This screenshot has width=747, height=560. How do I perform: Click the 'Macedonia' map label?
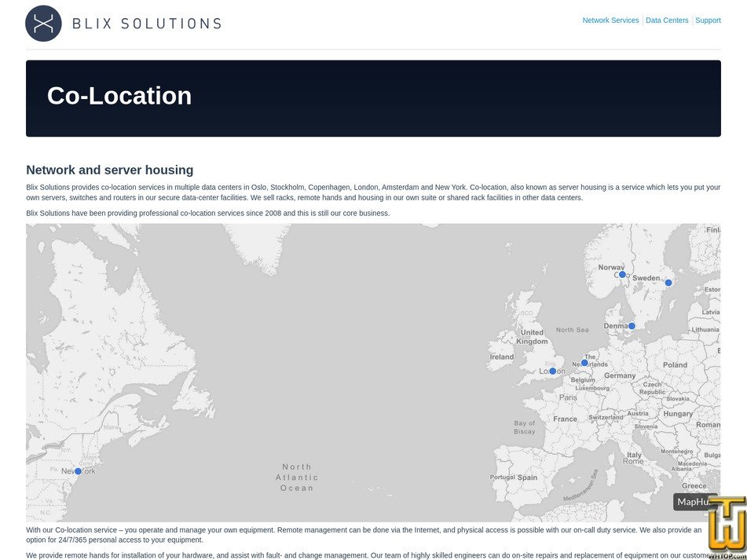pyautogui.click(x=692, y=463)
